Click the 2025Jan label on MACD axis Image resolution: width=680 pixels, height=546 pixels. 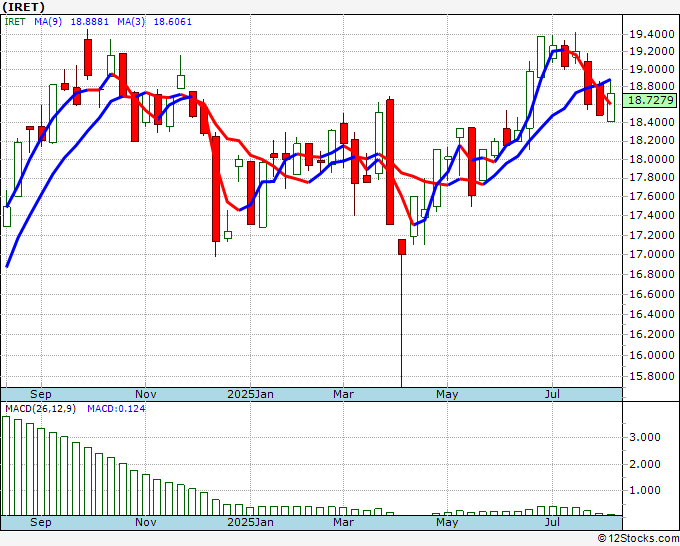pos(251,522)
